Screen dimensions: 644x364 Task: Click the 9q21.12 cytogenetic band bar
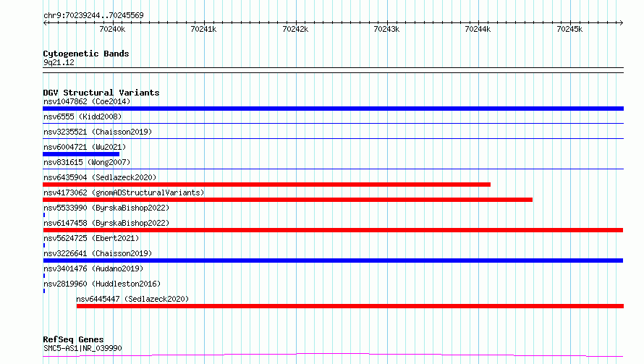[x=333, y=70]
